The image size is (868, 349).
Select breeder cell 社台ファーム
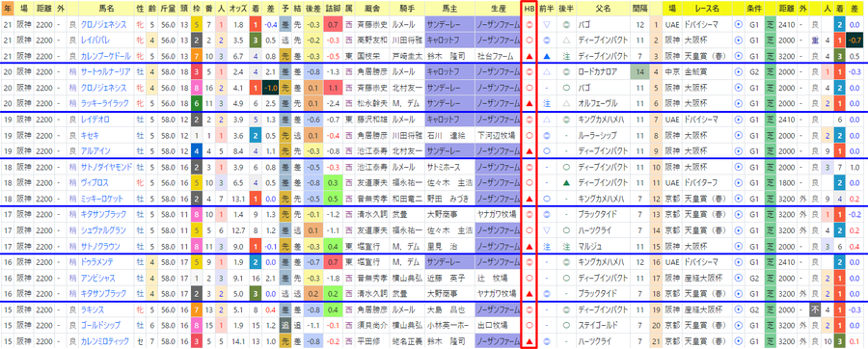[498, 56]
